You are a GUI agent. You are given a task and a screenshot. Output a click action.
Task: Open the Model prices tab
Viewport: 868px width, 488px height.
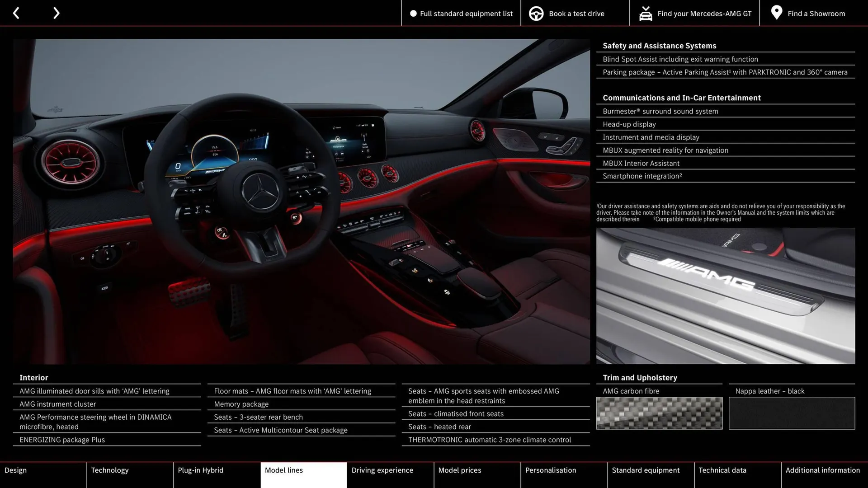pos(476,475)
